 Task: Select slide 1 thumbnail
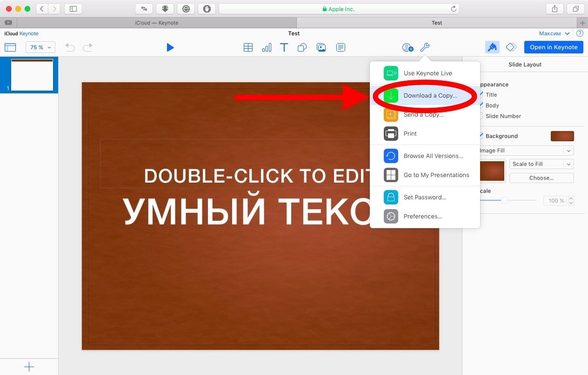click(x=32, y=75)
